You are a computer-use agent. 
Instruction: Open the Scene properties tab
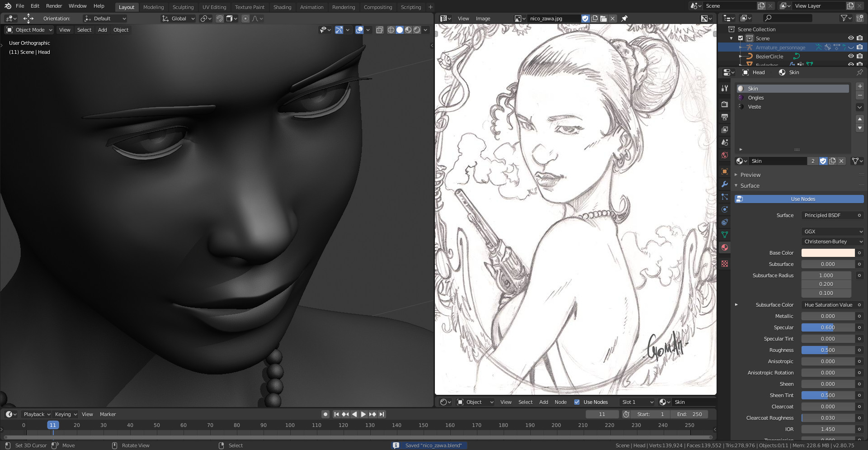[725, 142]
